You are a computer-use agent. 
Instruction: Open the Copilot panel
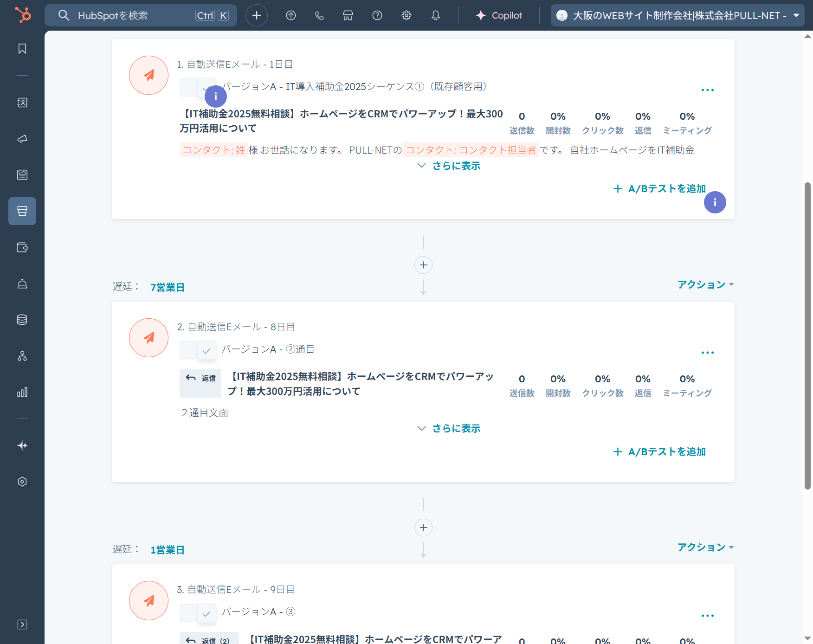point(499,15)
